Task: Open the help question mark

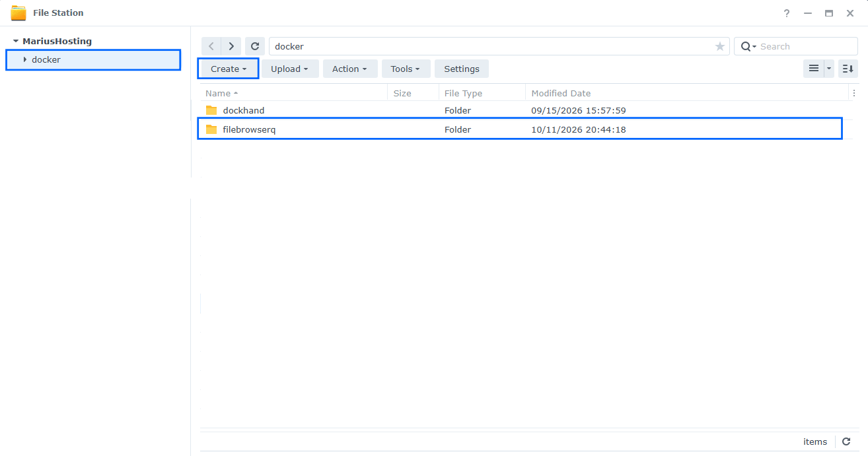Action: coord(787,13)
